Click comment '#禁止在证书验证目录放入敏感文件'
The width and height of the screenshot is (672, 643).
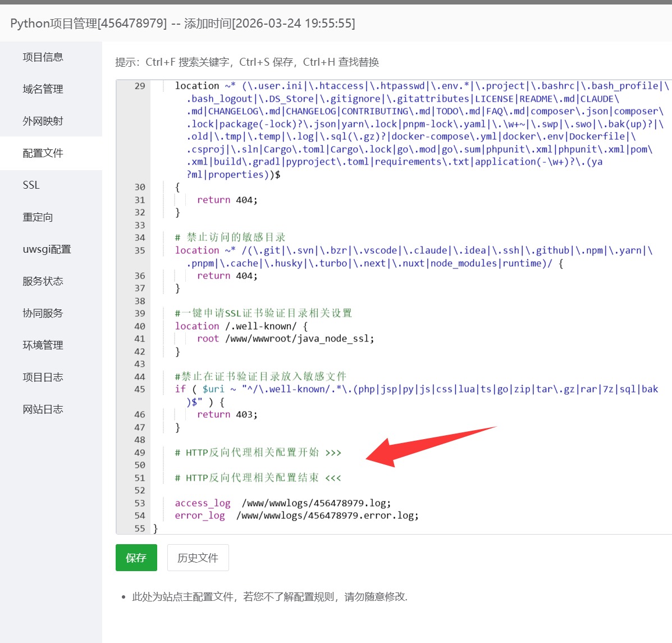[x=260, y=377]
